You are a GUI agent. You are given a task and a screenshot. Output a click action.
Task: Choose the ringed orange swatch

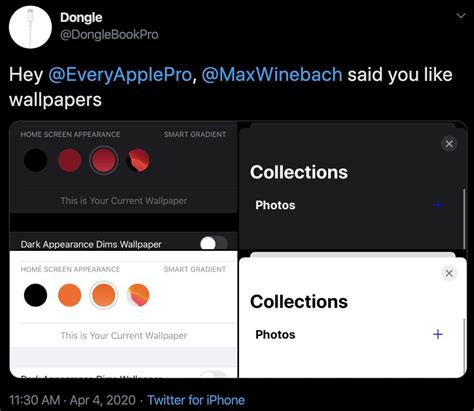click(x=104, y=295)
